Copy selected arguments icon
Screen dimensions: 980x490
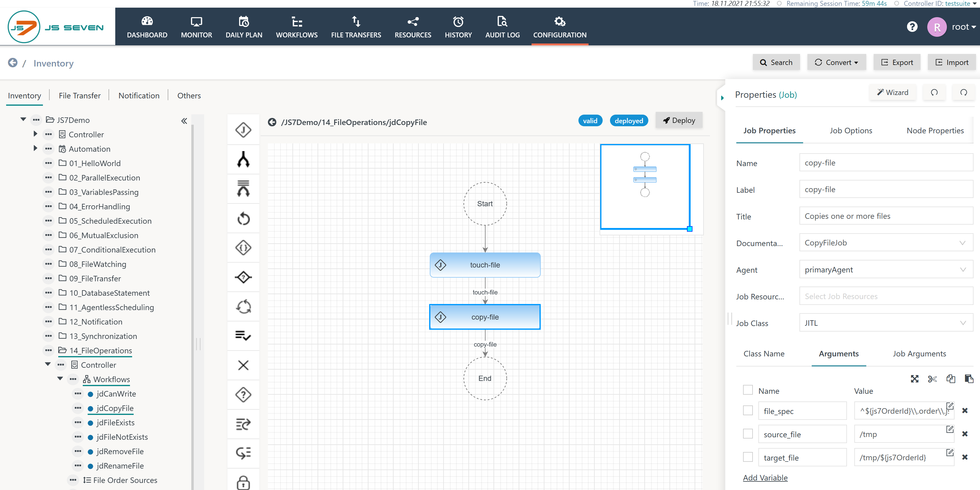coord(950,378)
